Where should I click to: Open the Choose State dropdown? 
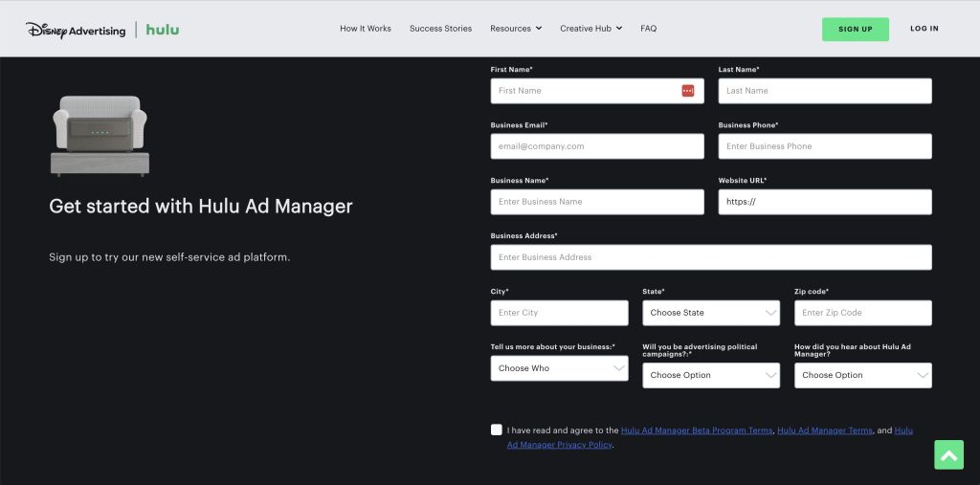(x=711, y=313)
